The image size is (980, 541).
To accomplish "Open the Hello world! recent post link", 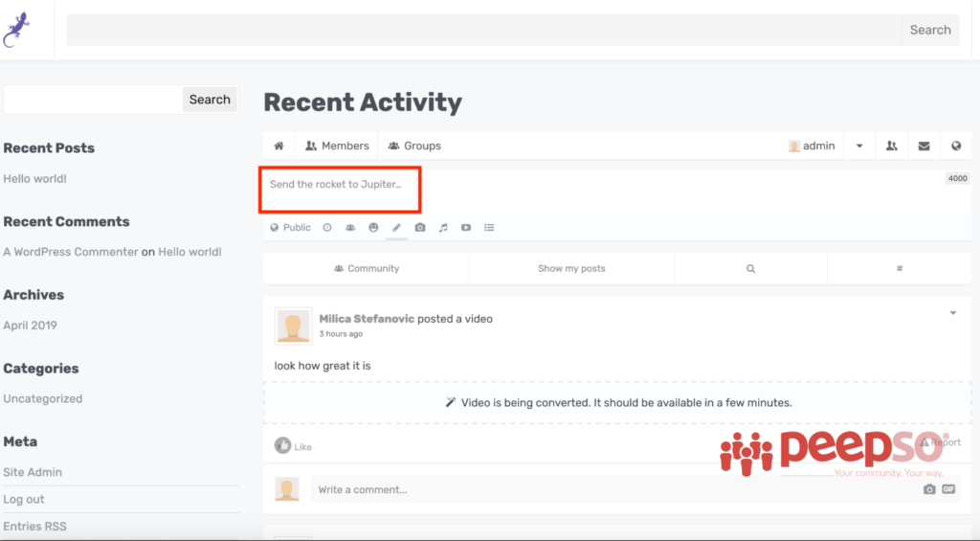I will [x=35, y=179].
